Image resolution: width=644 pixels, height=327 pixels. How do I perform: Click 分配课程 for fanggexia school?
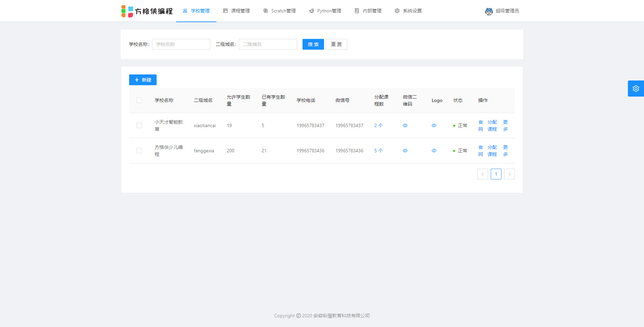pyautogui.click(x=492, y=151)
